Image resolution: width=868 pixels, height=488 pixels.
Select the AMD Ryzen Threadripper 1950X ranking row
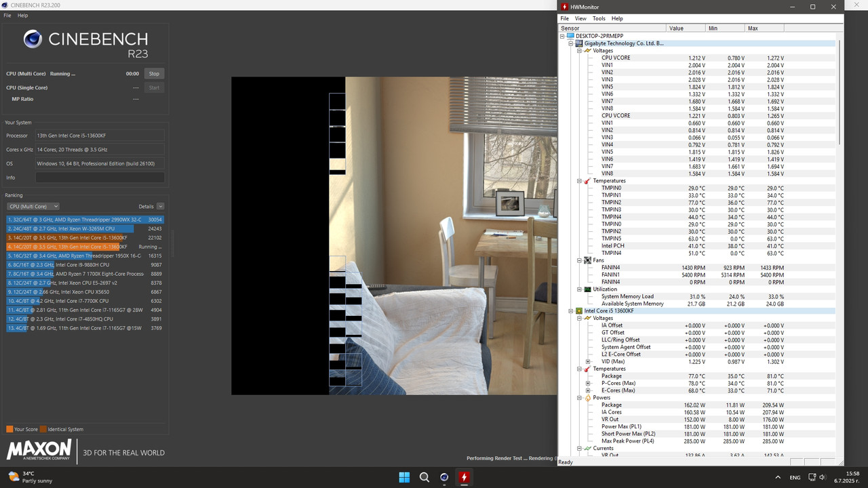pyautogui.click(x=85, y=256)
